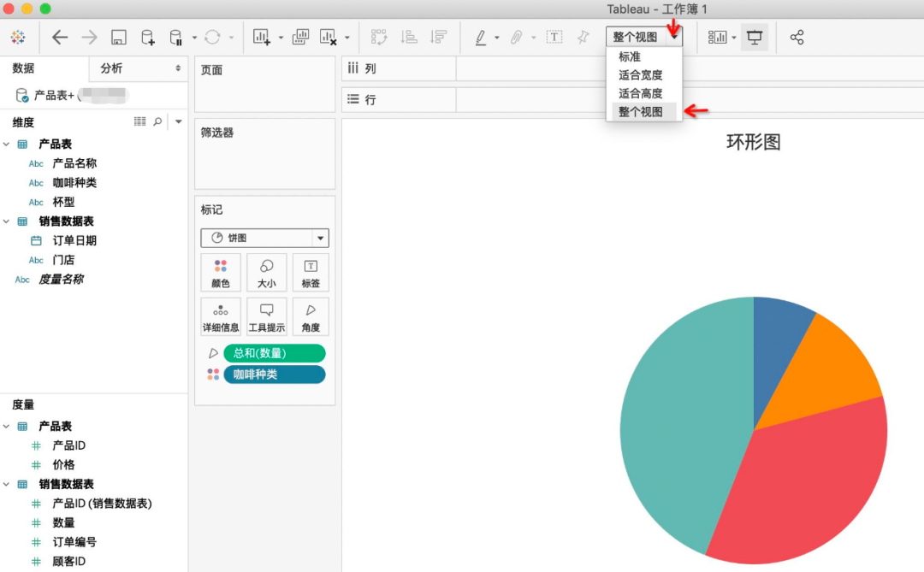This screenshot has height=572, width=924.
Task: Click the save icon in toolbar
Action: [x=119, y=38]
